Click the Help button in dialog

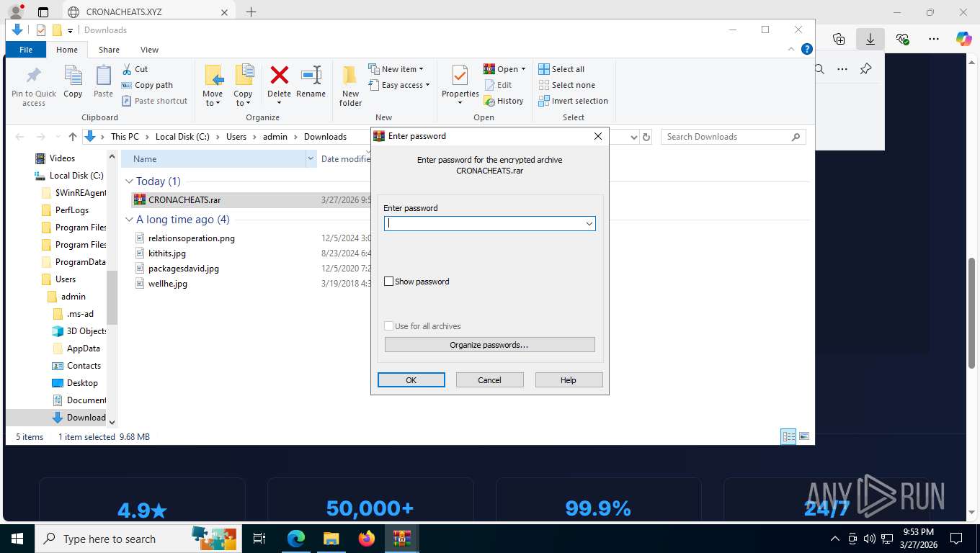(x=569, y=380)
